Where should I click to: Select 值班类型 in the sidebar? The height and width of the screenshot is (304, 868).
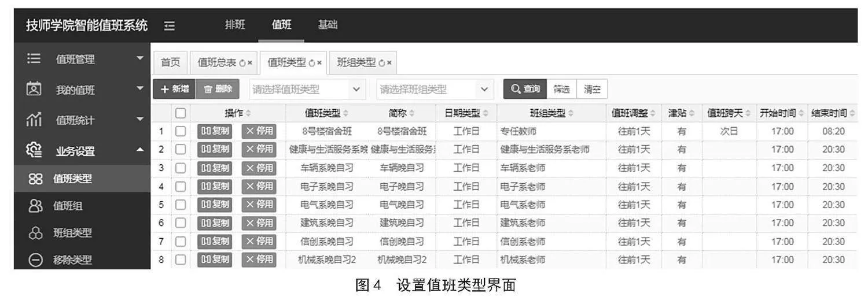(x=82, y=179)
